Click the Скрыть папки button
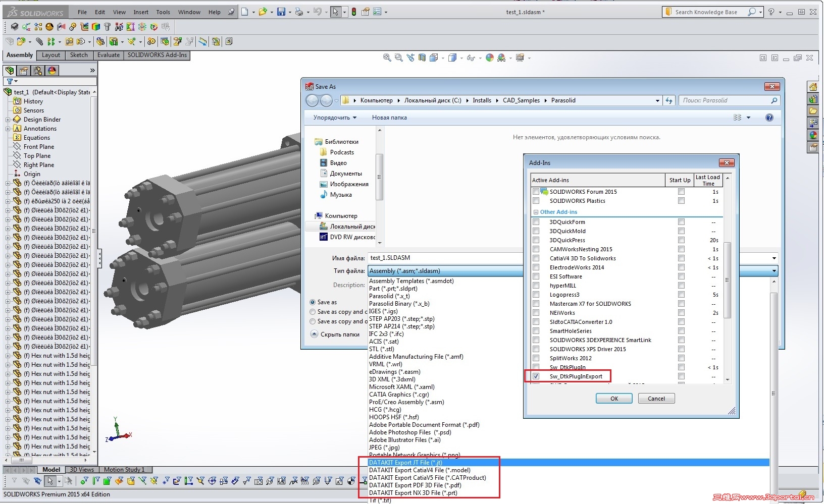The image size is (824, 504). [335, 334]
